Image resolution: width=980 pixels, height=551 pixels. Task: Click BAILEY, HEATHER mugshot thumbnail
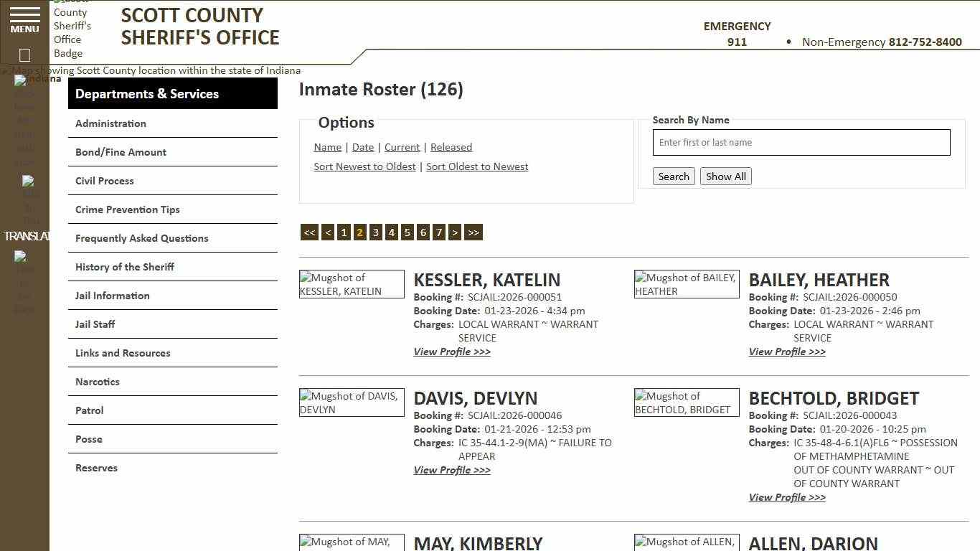click(x=686, y=284)
